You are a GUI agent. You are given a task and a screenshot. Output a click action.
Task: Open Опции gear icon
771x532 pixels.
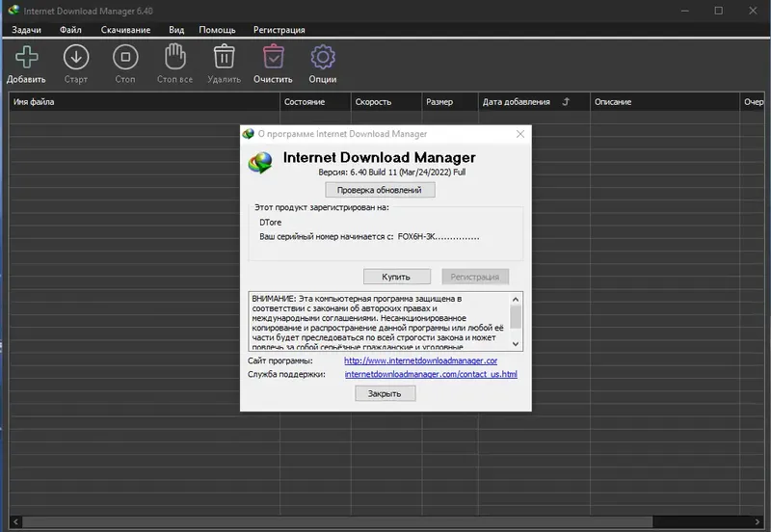tap(323, 57)
